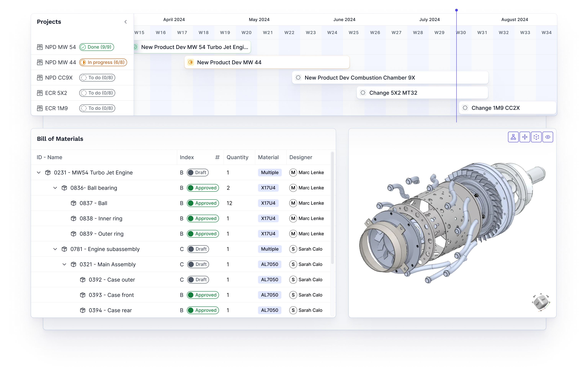Click the focus selection icon in viewer

tap(536, 137)
